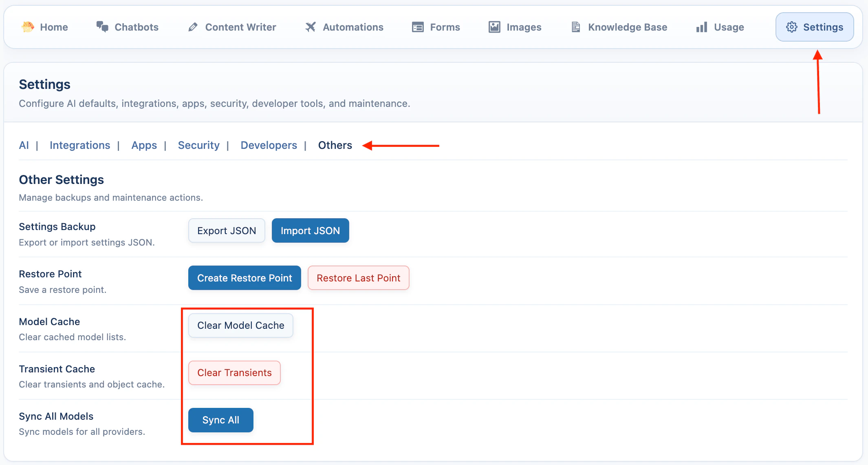Switch to the AI settings tab
This screenshot has width=868, height=465.
[x=24, y=145]
